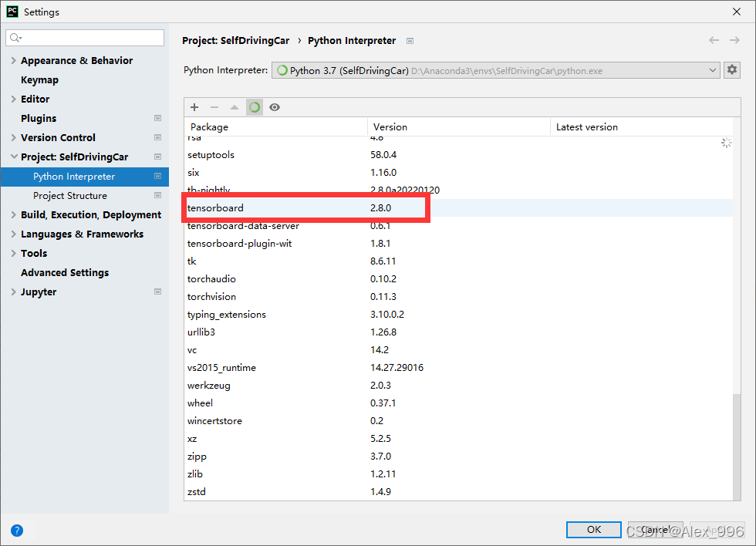Image resolution: width=756 pixels, height=546 pixels.
Task: Click the minus icon to uninstall package
Action: tap(214, 107)
